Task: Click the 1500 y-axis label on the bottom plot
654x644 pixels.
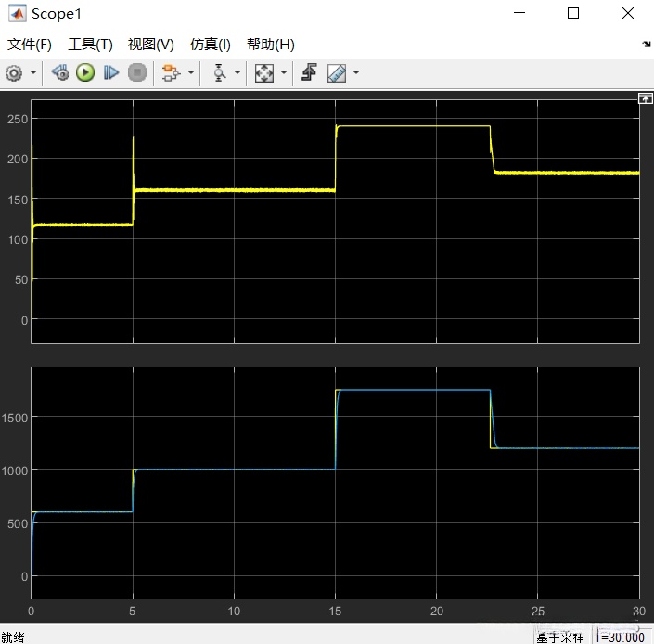Action: point(15,418)
